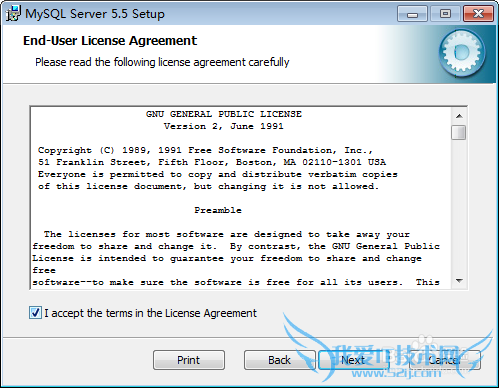The width and height of the screenshot is (499, 388).
Task: Cancel the MySQL Server setup
Action: click(445, 360)
